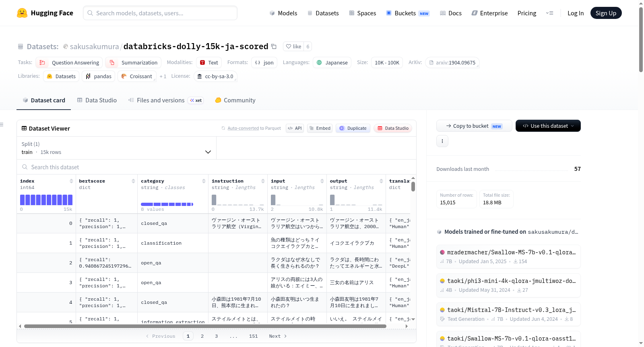The width and height of the screenshot is (644, 347).
Task: Click the Hugging Face logo icon
Action: (22, 13)
